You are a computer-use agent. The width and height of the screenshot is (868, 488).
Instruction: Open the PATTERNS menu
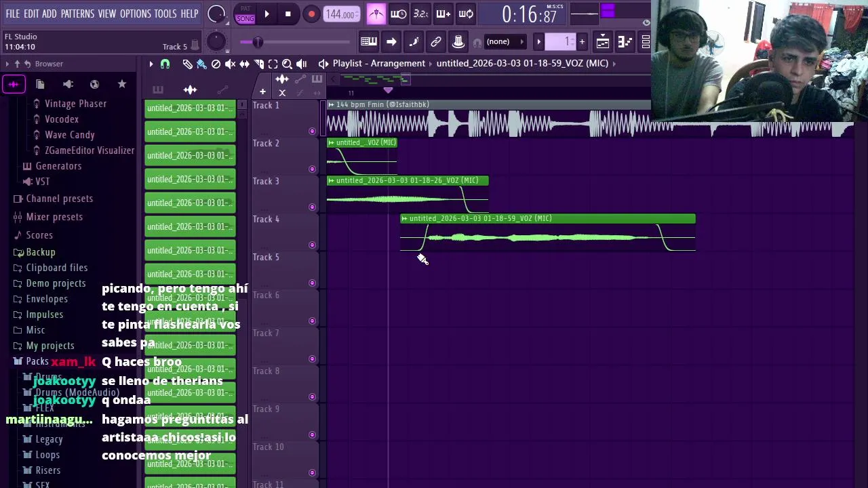tap(77, 14)
